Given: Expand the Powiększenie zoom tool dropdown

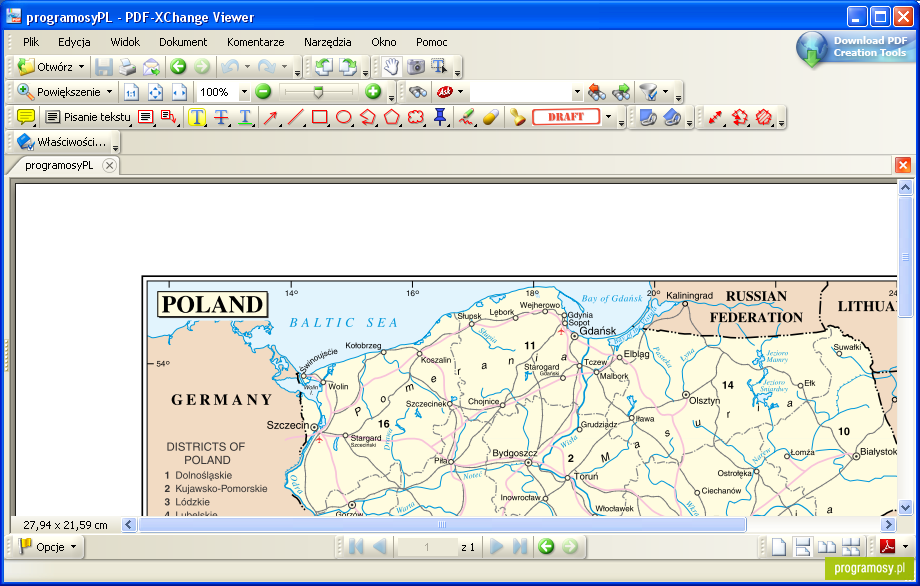Looking at the screenshot, I should point(109,92).
